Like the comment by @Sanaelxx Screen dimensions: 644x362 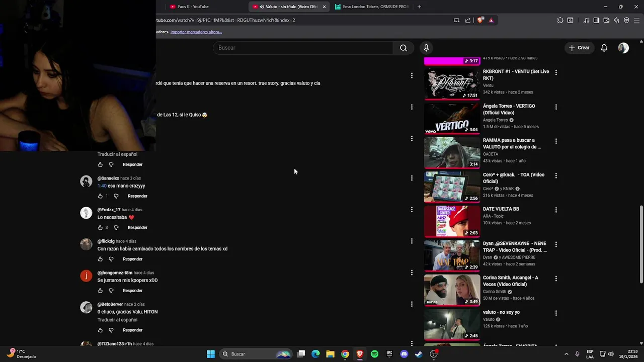click(100, 196)
